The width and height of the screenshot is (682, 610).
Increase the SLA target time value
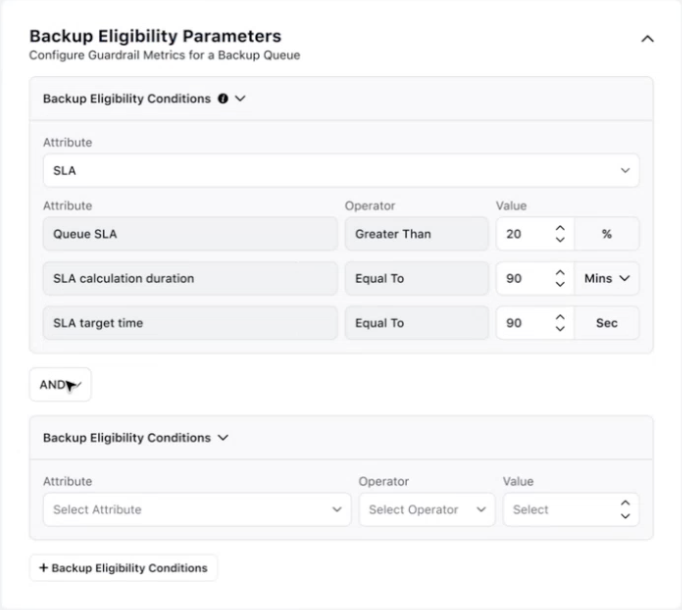pyautogui.click(x=560, y=317)
